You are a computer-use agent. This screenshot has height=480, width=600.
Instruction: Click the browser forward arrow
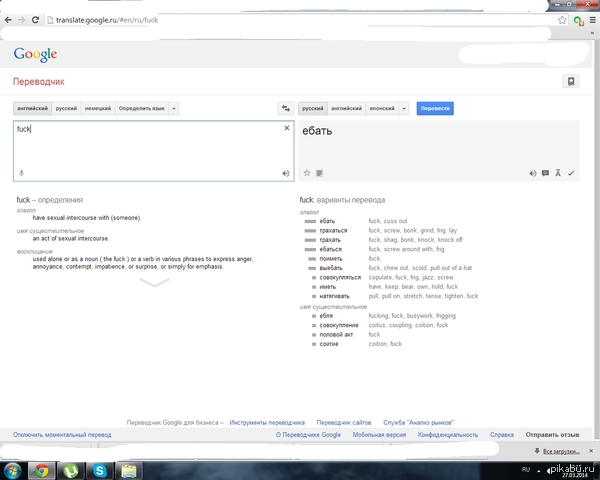[x=21, y=20]
